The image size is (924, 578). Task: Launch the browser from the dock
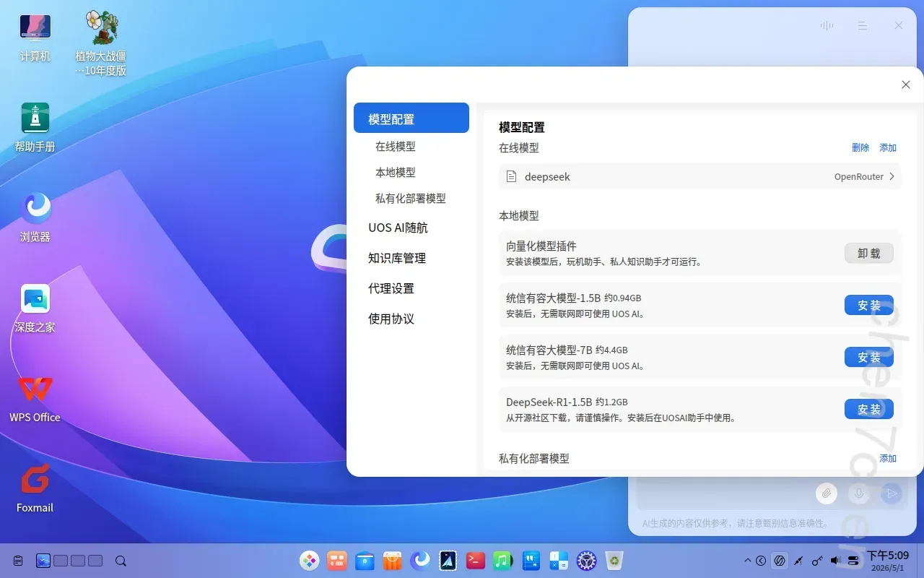(x=420, y=561)
